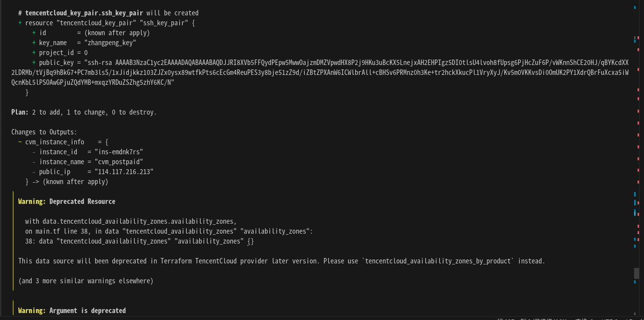
Task: Click the tilde before cvm_instance_info
Action: click(20, 142)
